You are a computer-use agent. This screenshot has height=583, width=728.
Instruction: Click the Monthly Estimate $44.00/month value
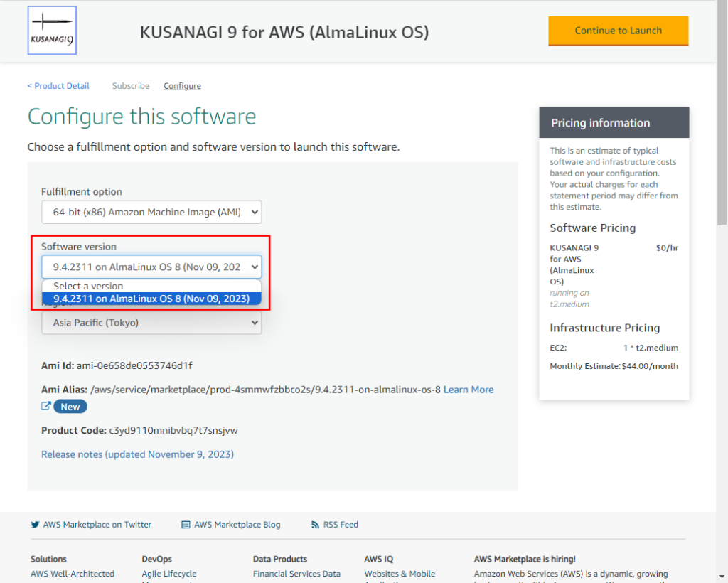point(650,366)
